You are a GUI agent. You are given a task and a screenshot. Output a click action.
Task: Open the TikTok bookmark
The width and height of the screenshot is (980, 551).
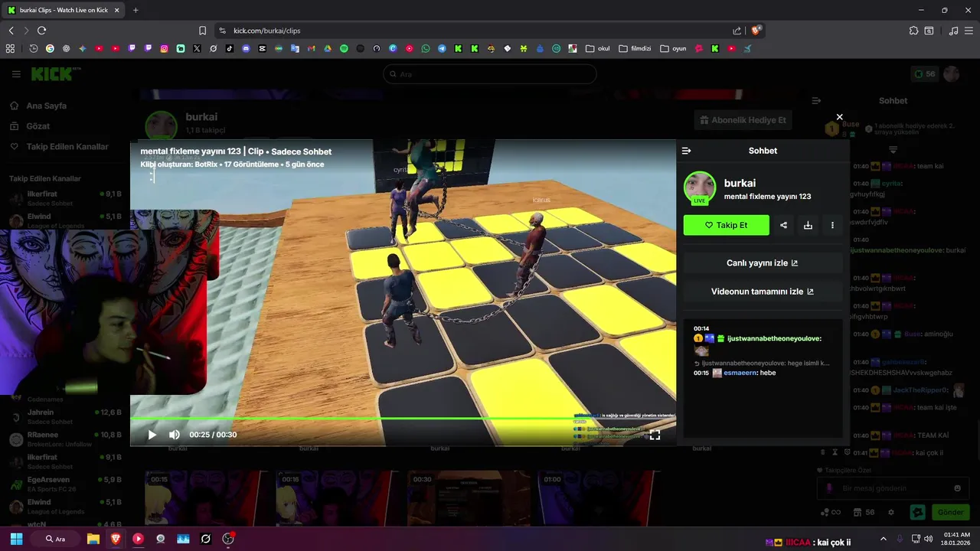230,48
